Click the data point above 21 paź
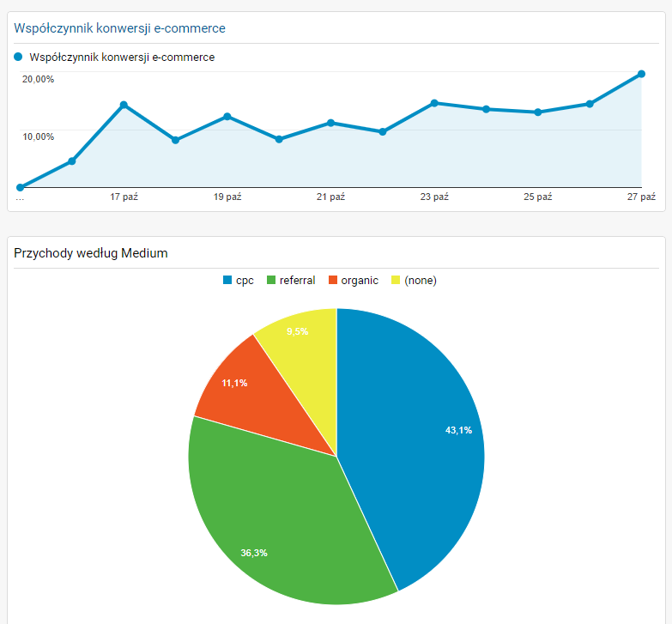Viewport: 672px width, 624px height. coord(331,123)
